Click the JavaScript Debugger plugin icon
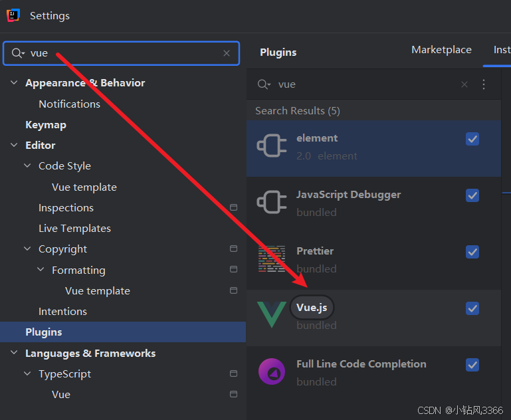 (x=272, y=202)
